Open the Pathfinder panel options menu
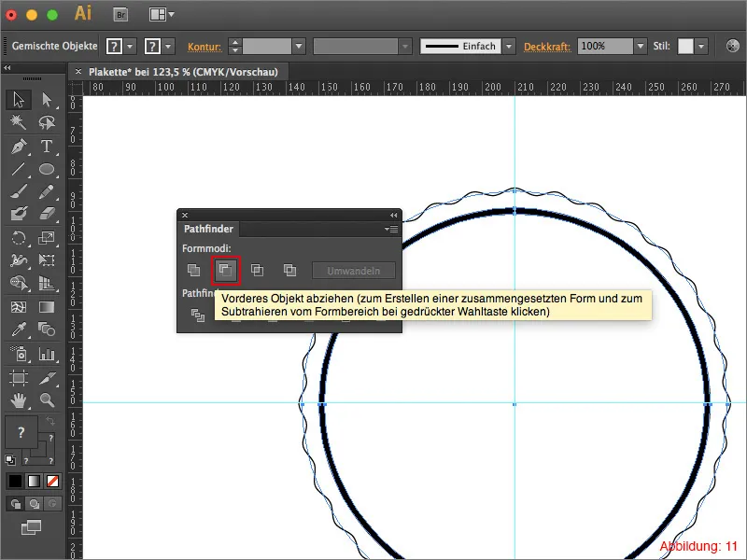 pos(391,229)
